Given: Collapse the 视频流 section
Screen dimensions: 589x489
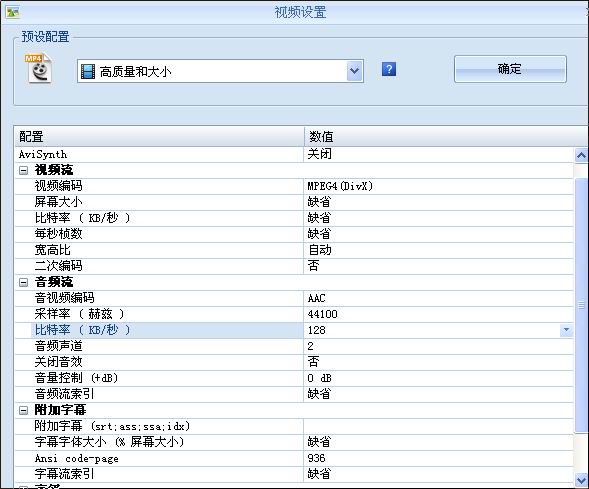Looking at the screenshot, I should point(23,171).
